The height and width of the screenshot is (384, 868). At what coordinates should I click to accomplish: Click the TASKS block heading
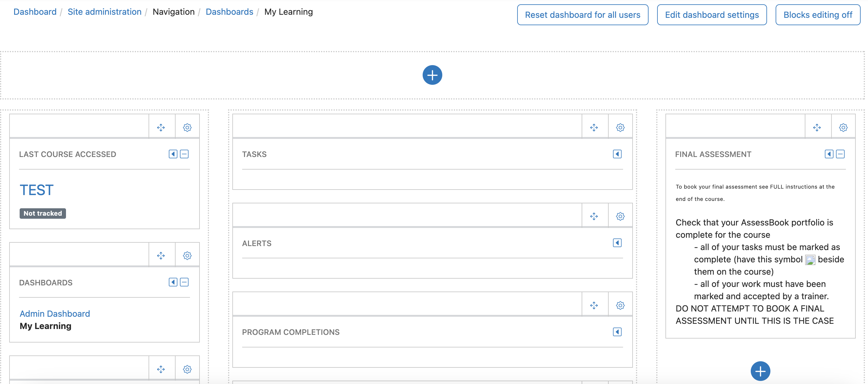pos(254,155)
